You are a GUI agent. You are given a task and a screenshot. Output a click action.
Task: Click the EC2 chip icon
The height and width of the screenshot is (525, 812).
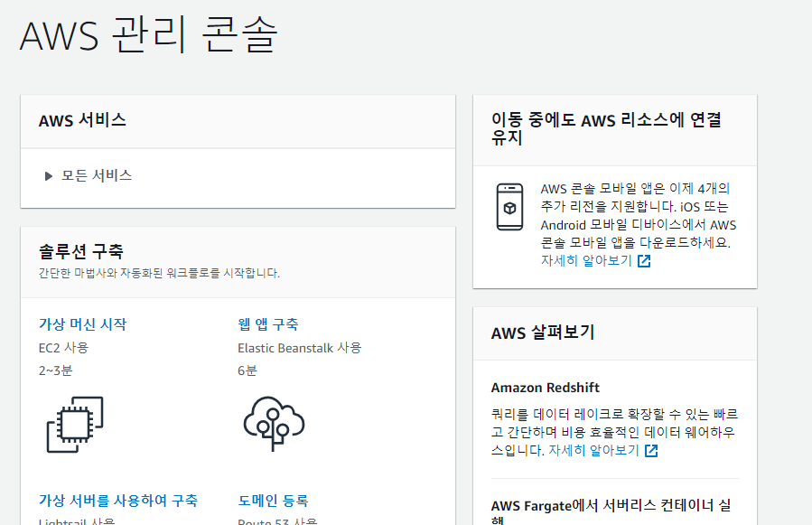coord(75,425)
